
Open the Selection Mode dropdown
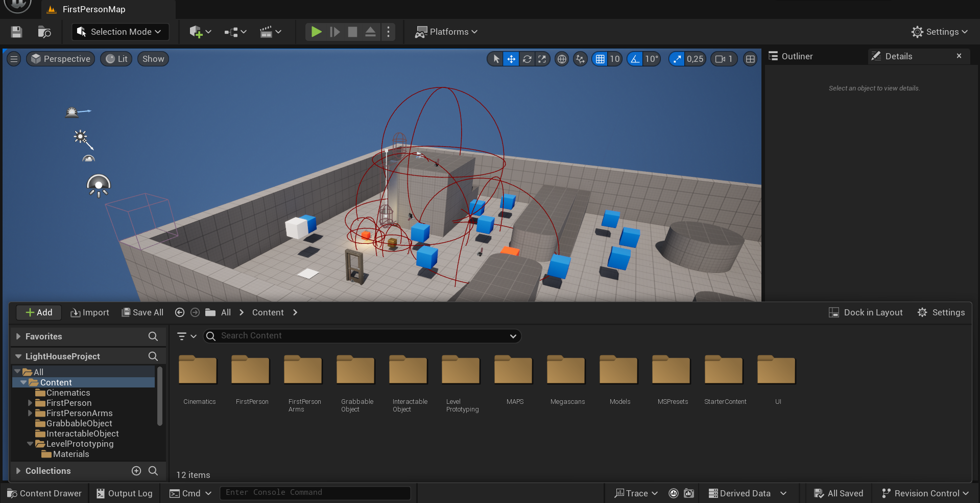(118, 32)
